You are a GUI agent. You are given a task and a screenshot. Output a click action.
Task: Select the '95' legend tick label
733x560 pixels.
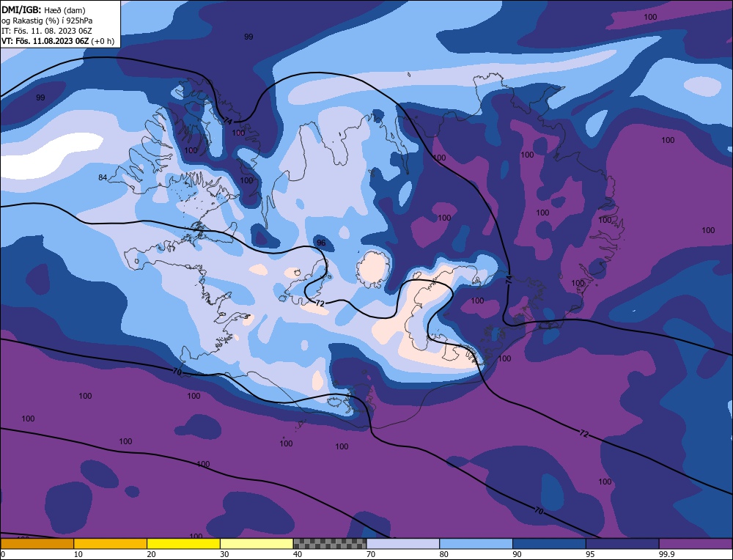point(590,554)
